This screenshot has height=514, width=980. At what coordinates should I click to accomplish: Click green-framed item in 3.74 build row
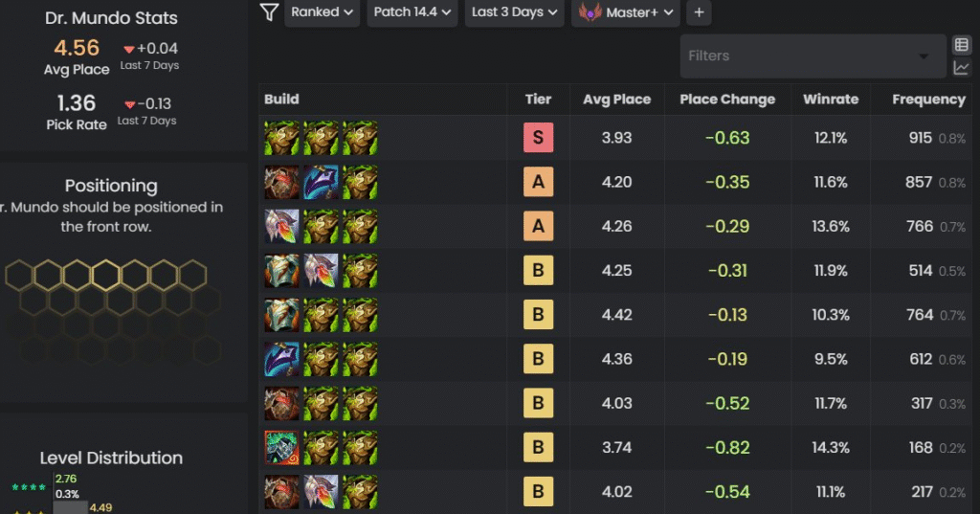pos(281,448)
